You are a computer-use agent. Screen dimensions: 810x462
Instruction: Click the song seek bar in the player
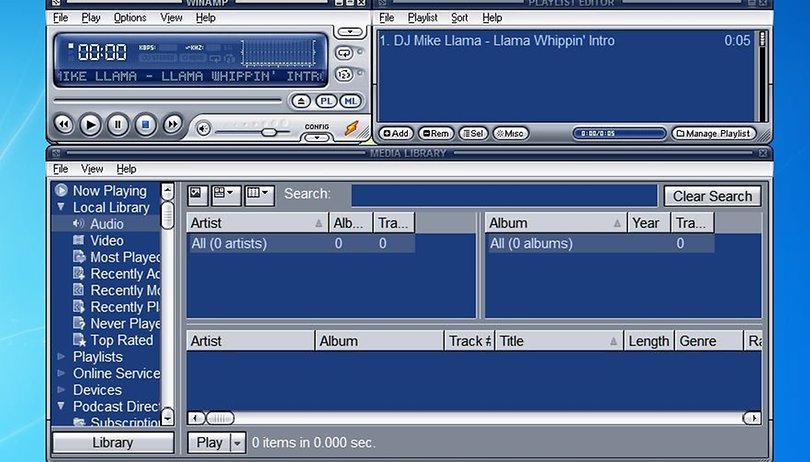167,101
